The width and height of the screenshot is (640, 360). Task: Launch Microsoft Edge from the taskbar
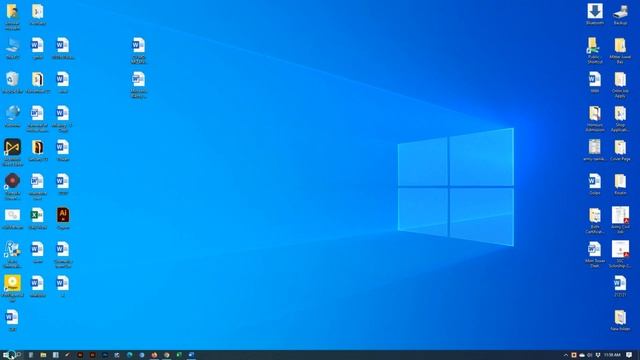click(x=129, y=355)
